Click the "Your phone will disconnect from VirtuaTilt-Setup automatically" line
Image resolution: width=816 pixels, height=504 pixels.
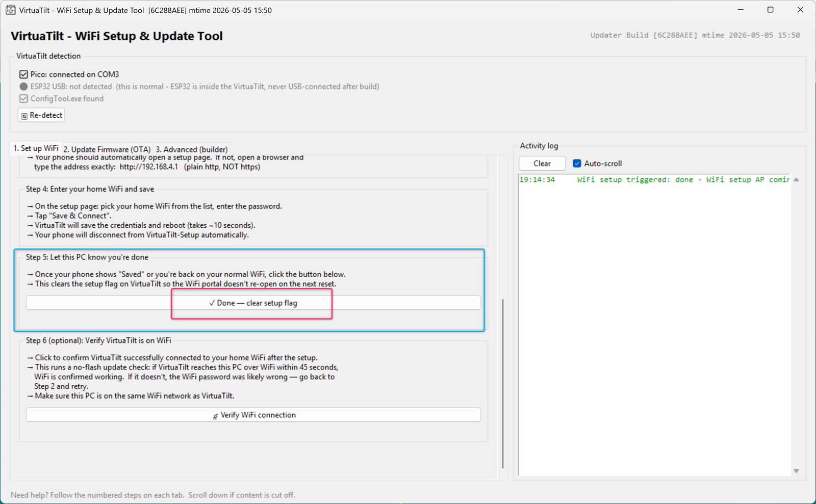pyautogui.click(x=138, y=235)
